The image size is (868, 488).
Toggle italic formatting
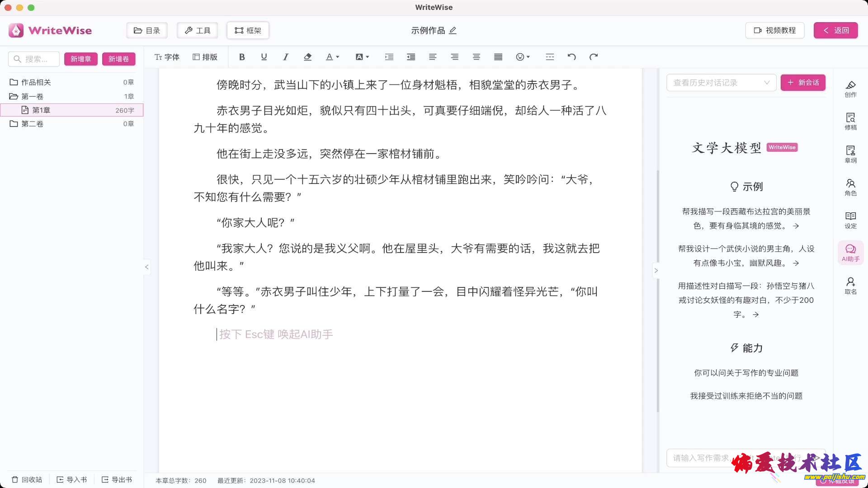pos(286,57)
